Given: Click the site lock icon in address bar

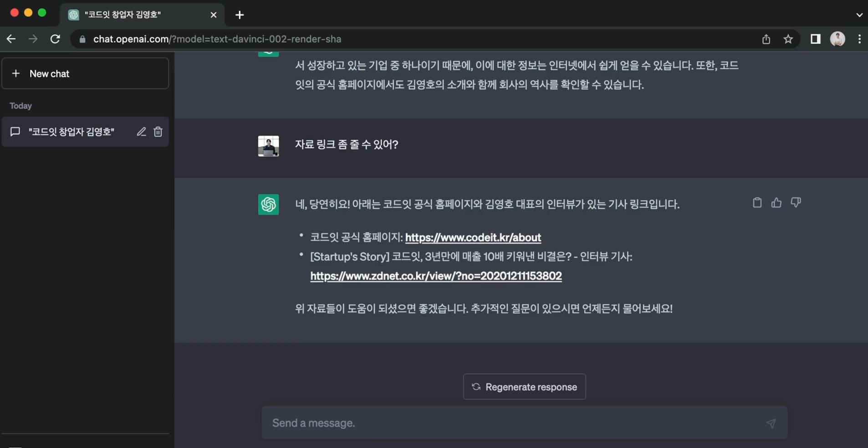Looking at the screenshot, I should pyautogui.click(x=82, y=40).
